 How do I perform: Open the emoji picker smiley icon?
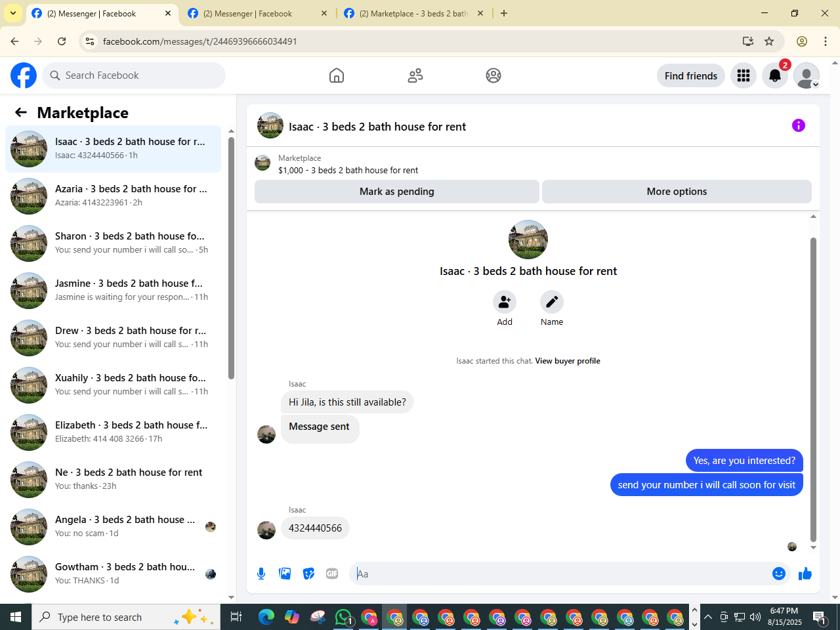coord(779,574)
